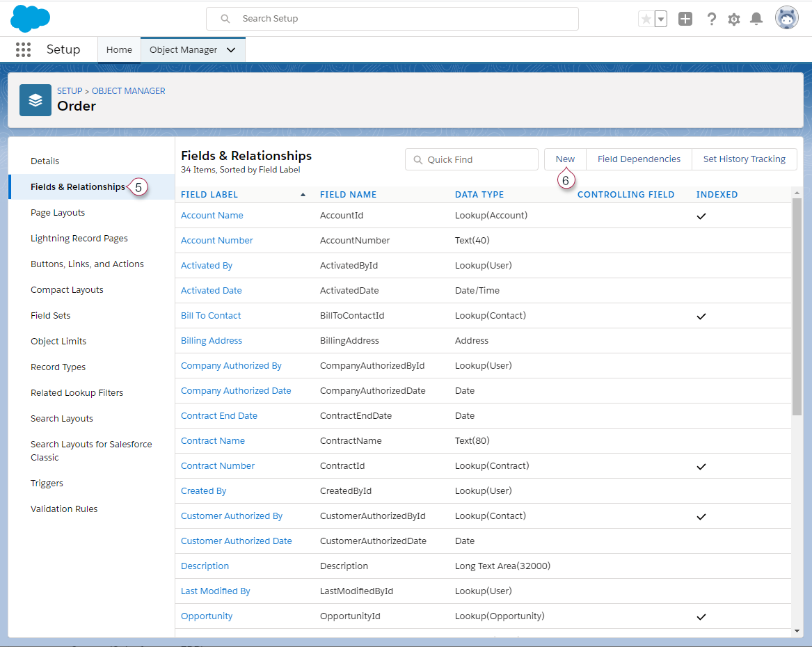The height and width of the screenshot is (647, 812).
Task: Click the scrollbar up arrow
Action: coord(797,193)
